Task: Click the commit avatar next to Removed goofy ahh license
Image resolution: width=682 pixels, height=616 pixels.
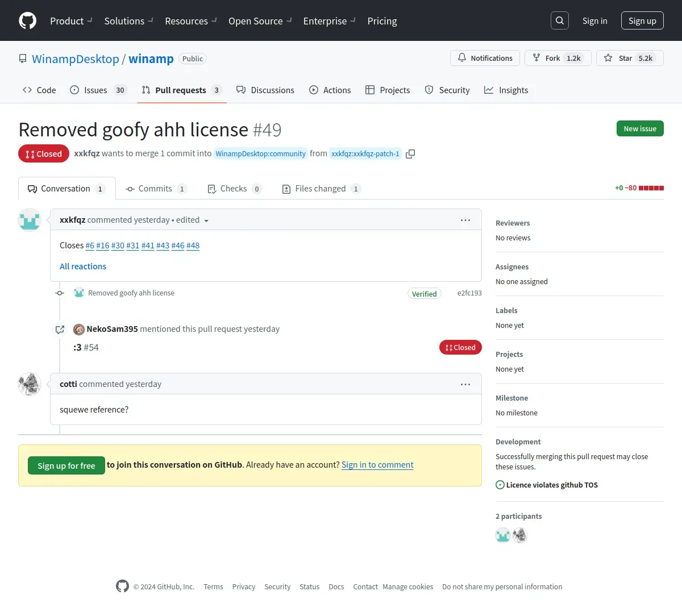Action: pos(79,293)
